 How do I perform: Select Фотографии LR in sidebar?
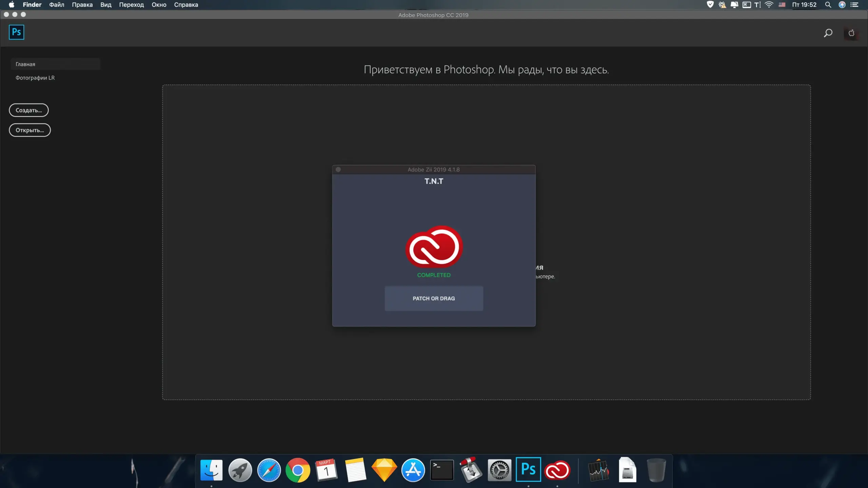[x=35, y=78]
